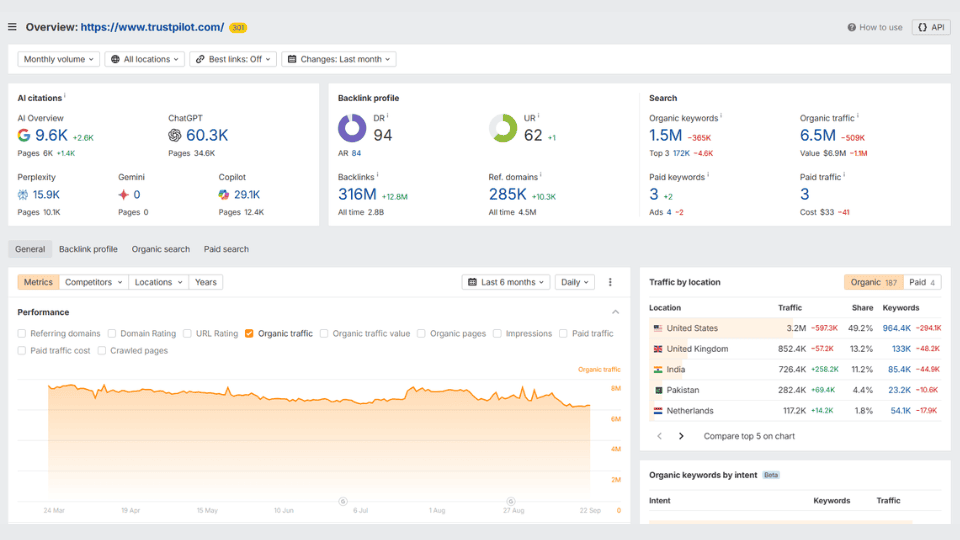The image size is (960, 540).
Task: Uncheck the Organic traffic checkbox
Action: tap(249, 334)
